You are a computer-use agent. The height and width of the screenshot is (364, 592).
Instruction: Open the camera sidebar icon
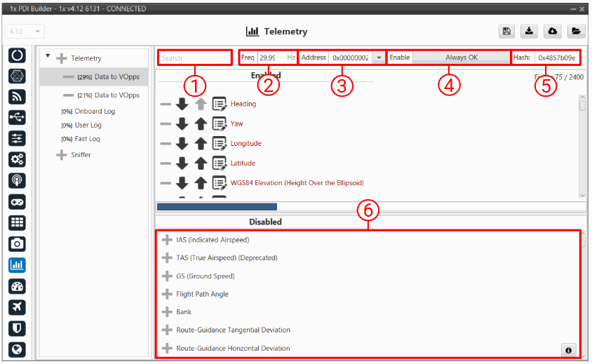pyautogui.click(x=18, y=244)
